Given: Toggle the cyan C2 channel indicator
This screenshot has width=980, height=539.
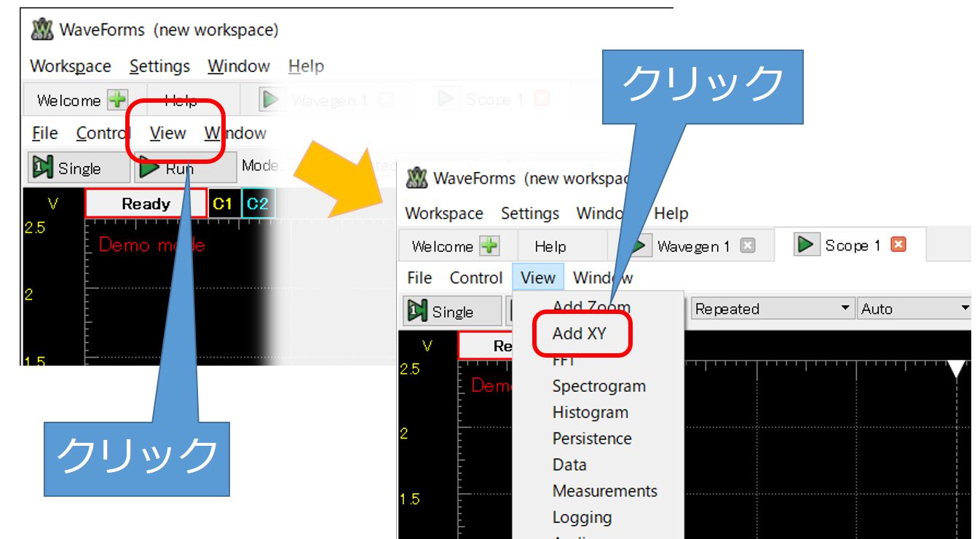Looking at the screenshot, I should point(257,204).
